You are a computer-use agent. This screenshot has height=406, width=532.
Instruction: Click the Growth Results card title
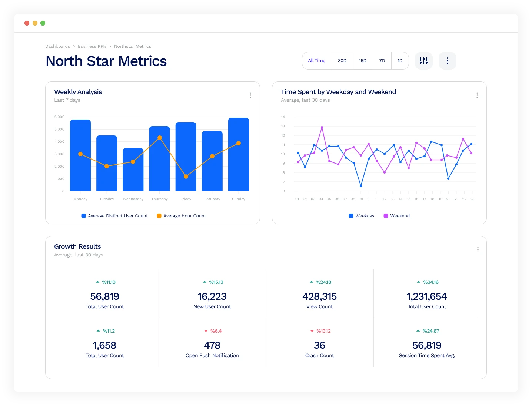(77, 246)
